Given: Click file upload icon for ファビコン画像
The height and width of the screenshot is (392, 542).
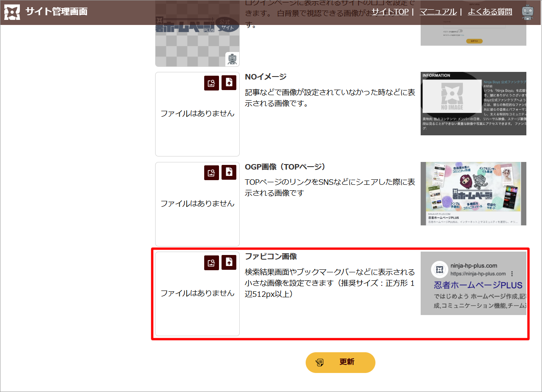Looking at the screenshot, I should 229,263.
